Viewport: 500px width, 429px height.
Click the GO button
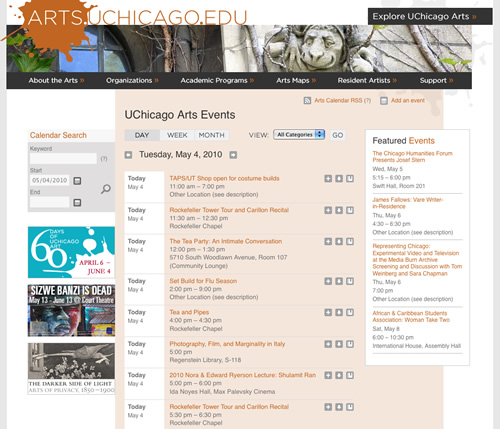point(337,135)
